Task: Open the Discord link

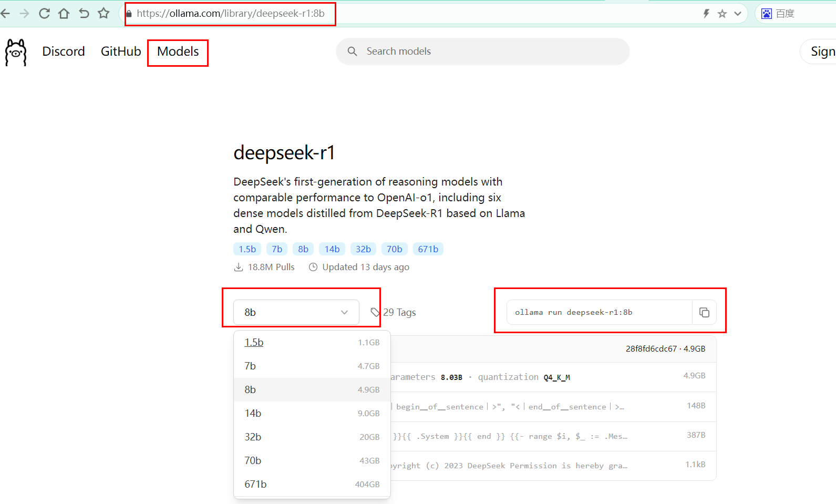Action: coord(64,52)
